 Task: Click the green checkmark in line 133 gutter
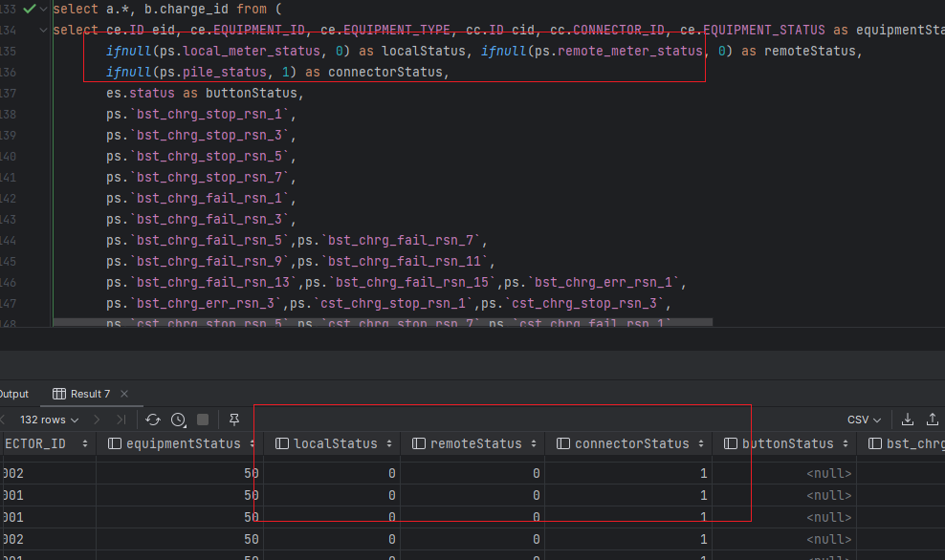[x=29, y=9]
